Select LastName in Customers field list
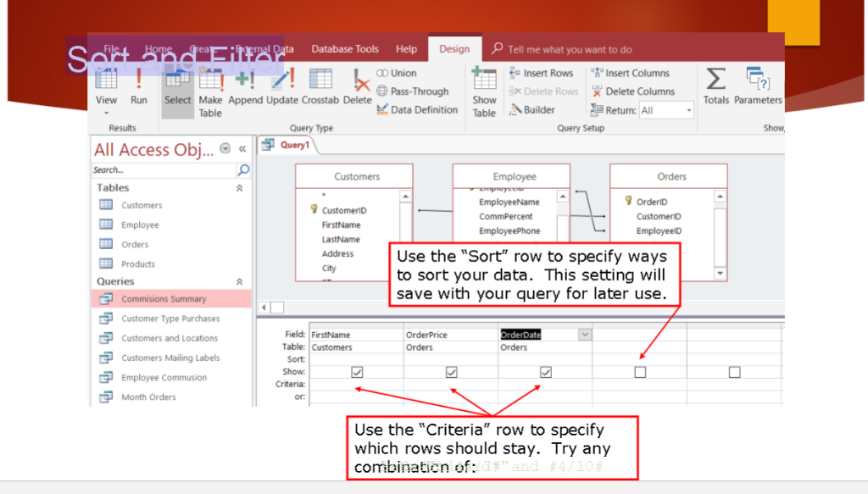The image size is (868, 494). click(x=341, y=239)
